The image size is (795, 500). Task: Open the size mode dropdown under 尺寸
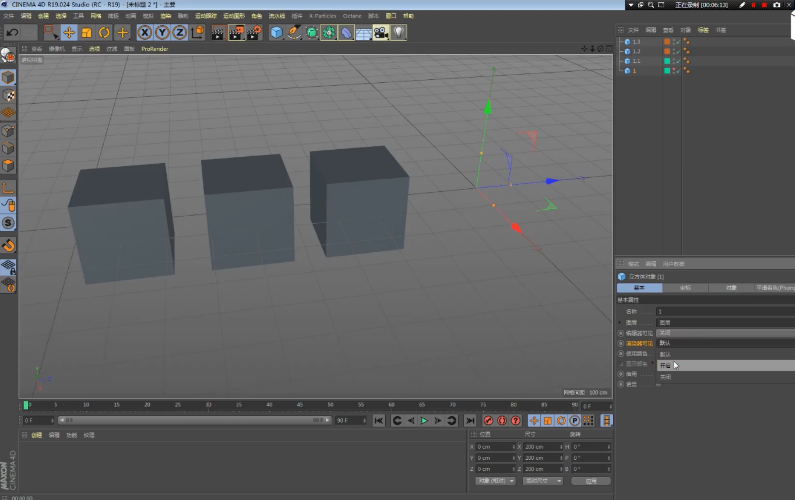(x=543, y=481)
